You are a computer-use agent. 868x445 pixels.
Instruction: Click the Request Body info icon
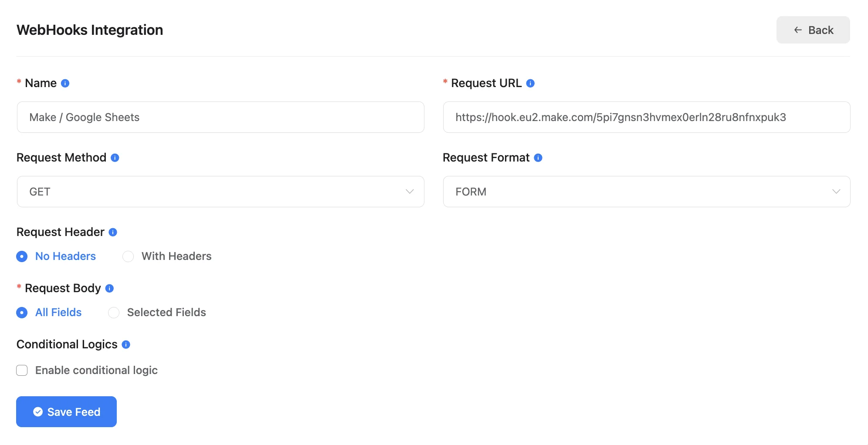click(109, 288)
